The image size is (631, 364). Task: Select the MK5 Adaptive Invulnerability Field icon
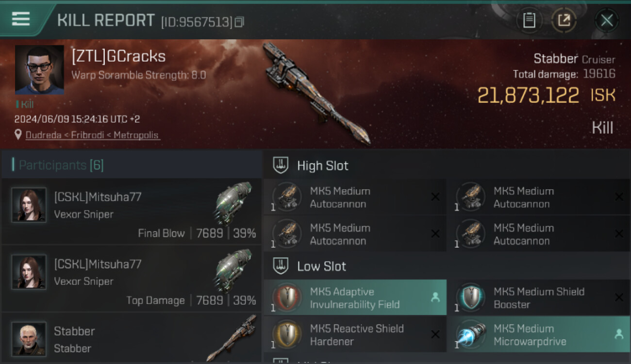click(286, 298)
